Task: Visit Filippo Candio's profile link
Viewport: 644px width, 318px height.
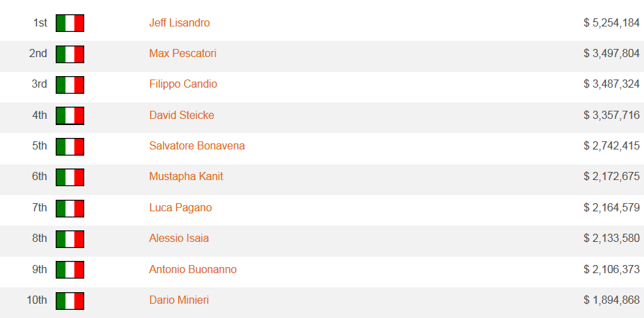Action: (x=183, y=84)
